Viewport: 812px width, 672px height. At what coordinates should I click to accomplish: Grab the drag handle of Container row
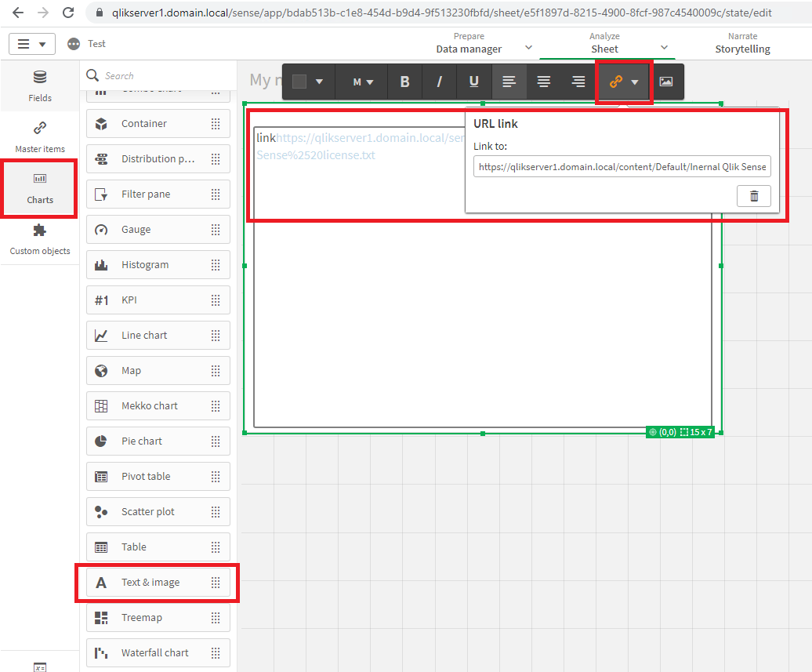(216, 123)
